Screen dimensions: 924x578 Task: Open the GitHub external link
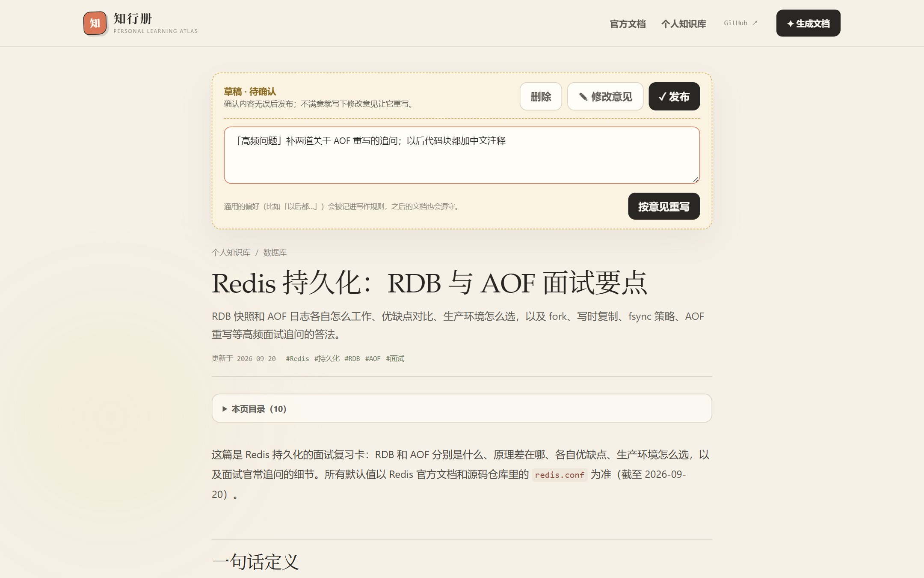(740, 23)
